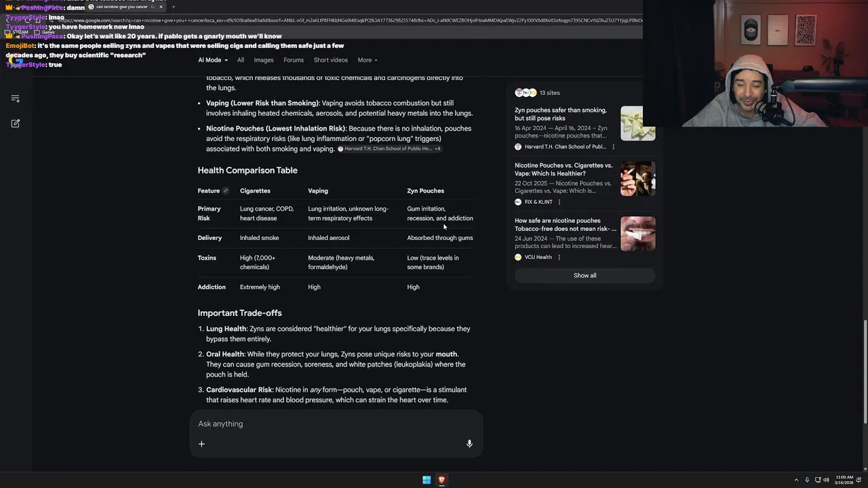Click 'Nicotine Pouches (Lowest Inhalation Risk)' bullet
The width and height of the screenshot is (868, 488).
pos(339,139)
